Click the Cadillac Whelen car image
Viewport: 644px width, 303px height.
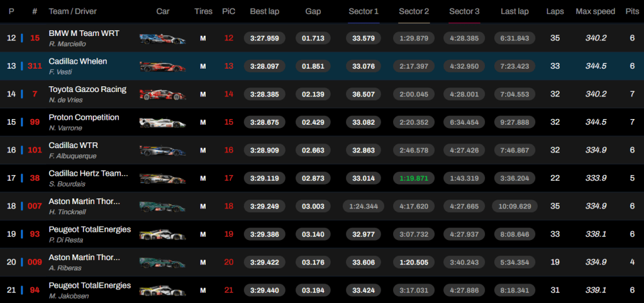163,67
